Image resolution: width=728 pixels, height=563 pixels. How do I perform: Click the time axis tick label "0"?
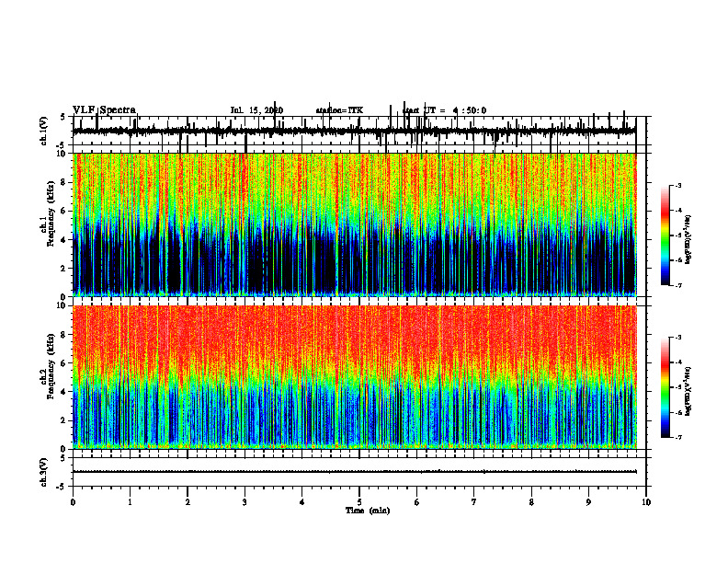click(x=73, y=502)
